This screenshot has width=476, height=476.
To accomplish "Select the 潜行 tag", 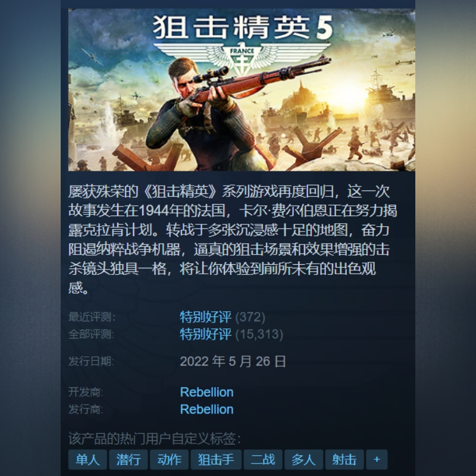I will point(129,459).
